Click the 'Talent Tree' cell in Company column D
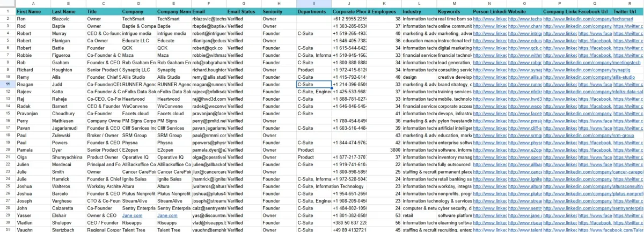 (x=138, y=230)
